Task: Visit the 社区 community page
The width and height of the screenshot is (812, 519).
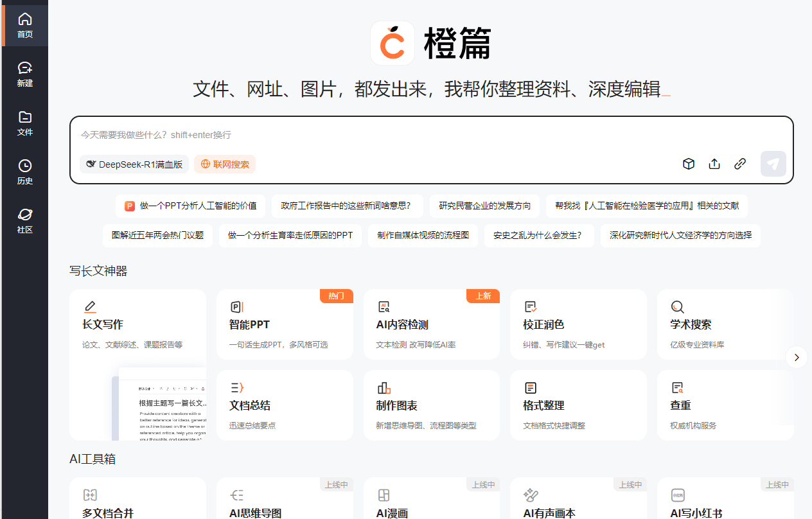Action: pos(25,220)
